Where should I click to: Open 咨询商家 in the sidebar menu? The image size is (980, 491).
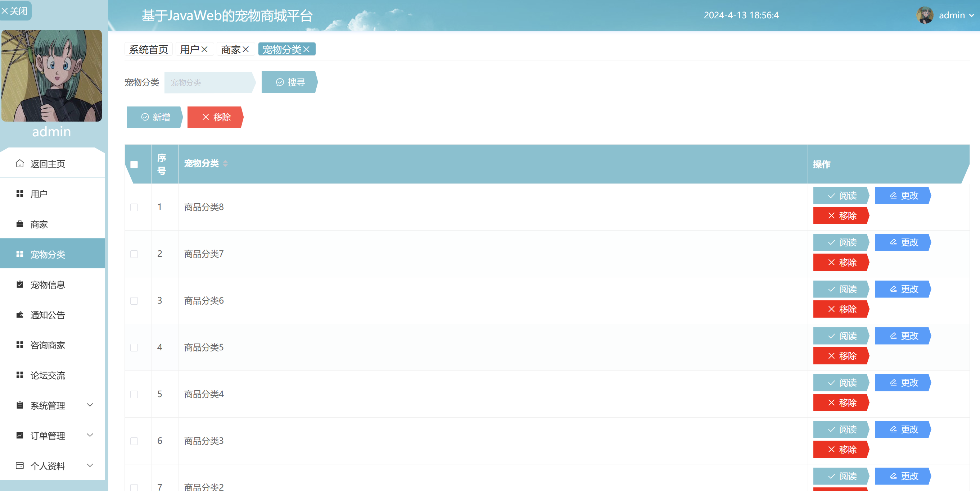(x=48, y=345)
